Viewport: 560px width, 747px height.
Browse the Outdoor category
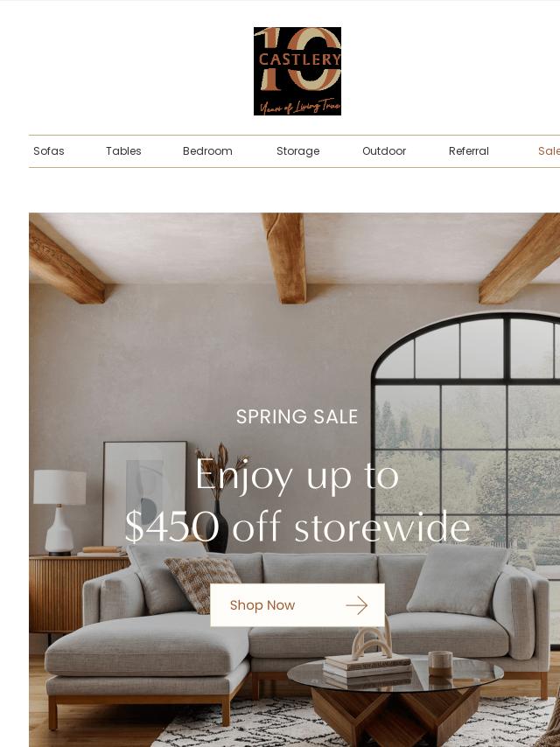(384, 151)
